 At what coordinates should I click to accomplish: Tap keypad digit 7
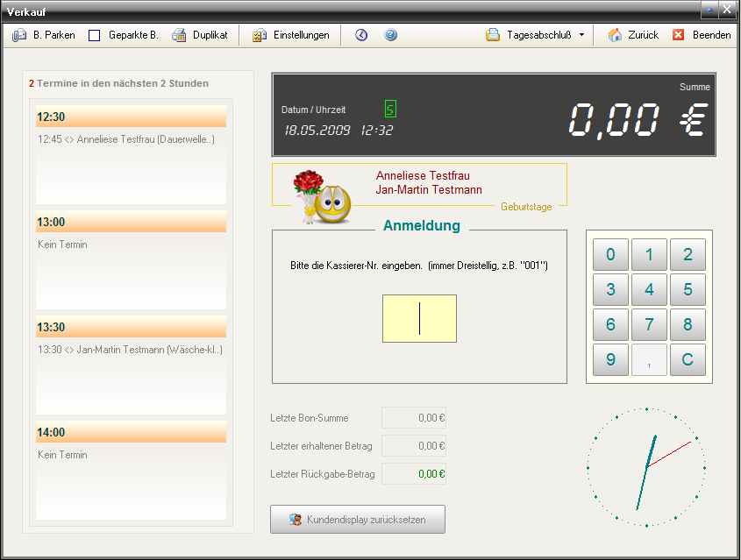coord(649,324)
